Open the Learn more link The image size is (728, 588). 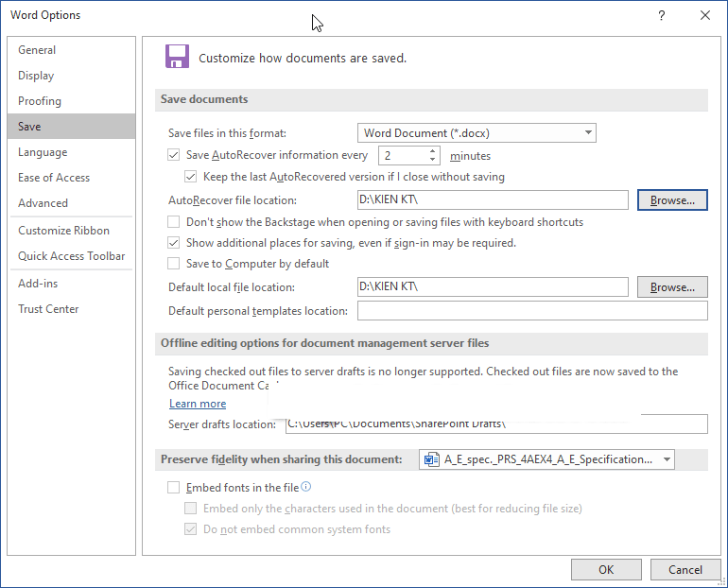tap(198, 404)
